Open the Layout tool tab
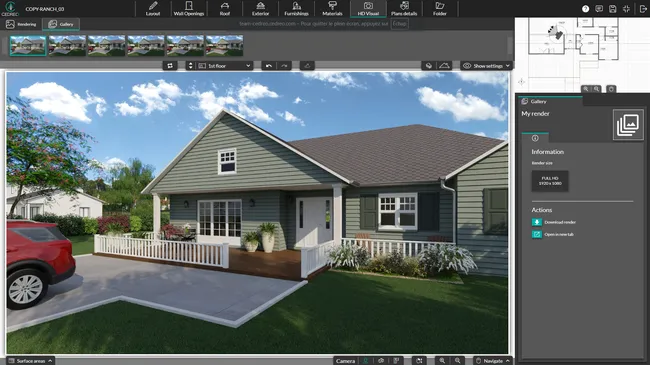The image size is (650, 365). (x=153, y=9)
